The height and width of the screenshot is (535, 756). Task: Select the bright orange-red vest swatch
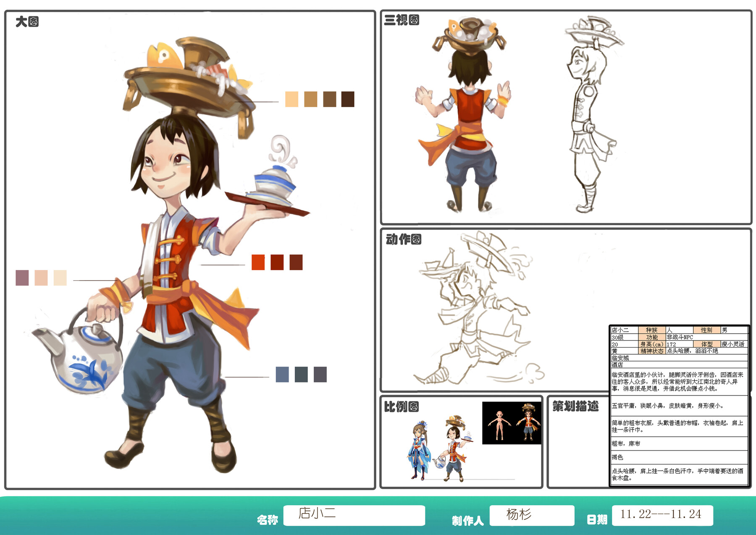tap(258, 262)
